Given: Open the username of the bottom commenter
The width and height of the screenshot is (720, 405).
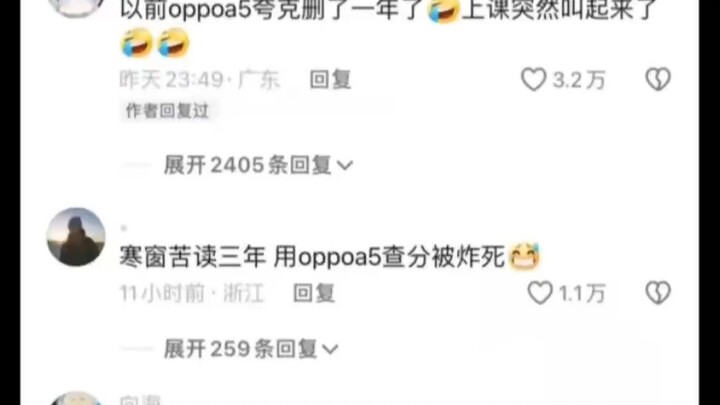Looking at the screenshot, I should 140,400.
